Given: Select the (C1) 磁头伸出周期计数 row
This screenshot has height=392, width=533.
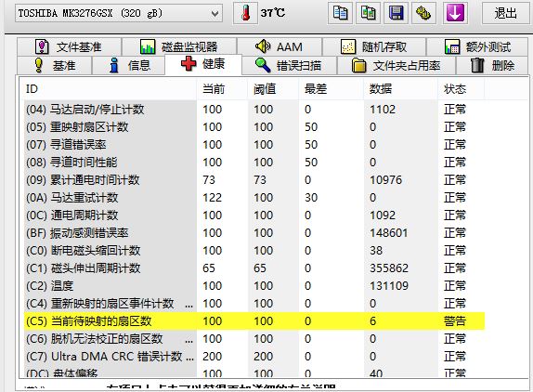Looking at the screenshot, I should [254, 268].
